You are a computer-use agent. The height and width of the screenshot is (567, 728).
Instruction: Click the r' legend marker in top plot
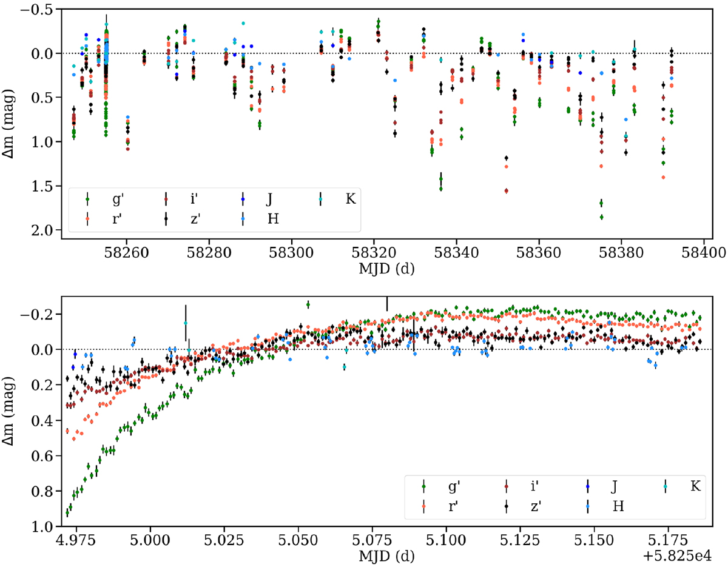[88, 218]
